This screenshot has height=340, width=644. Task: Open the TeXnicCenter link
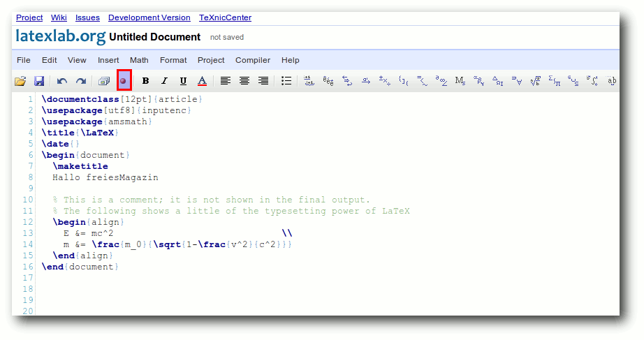coord(225,17)
